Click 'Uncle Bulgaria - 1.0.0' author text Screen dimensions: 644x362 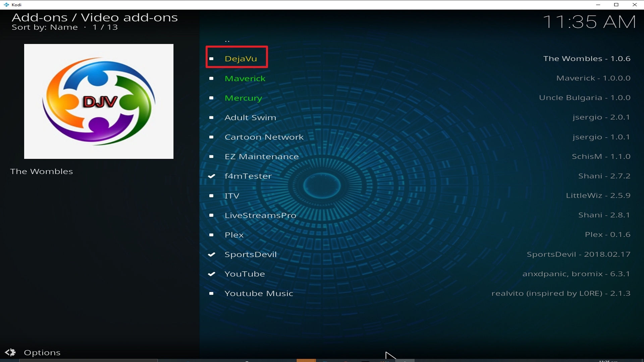click(585, 98)
